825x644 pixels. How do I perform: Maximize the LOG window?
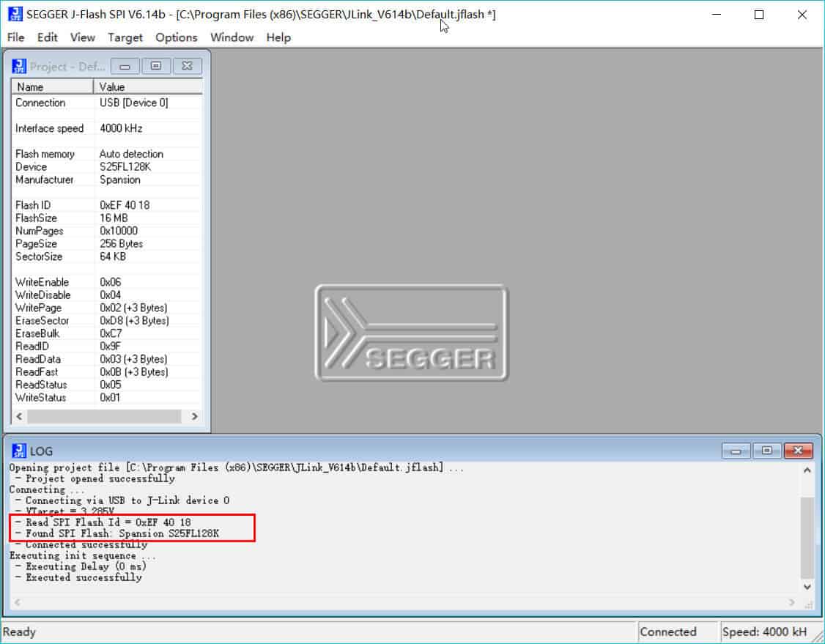click(766, 451)
